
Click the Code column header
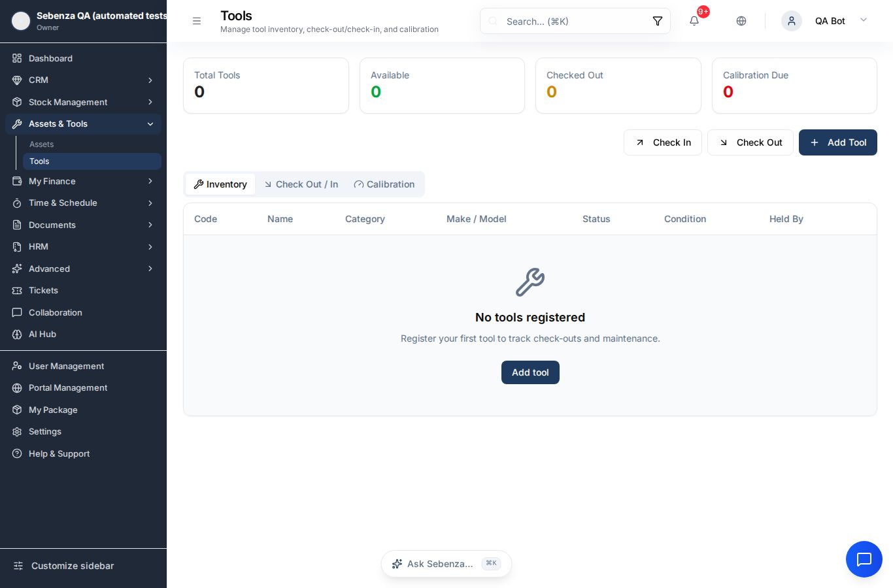[x=205, y=219]
